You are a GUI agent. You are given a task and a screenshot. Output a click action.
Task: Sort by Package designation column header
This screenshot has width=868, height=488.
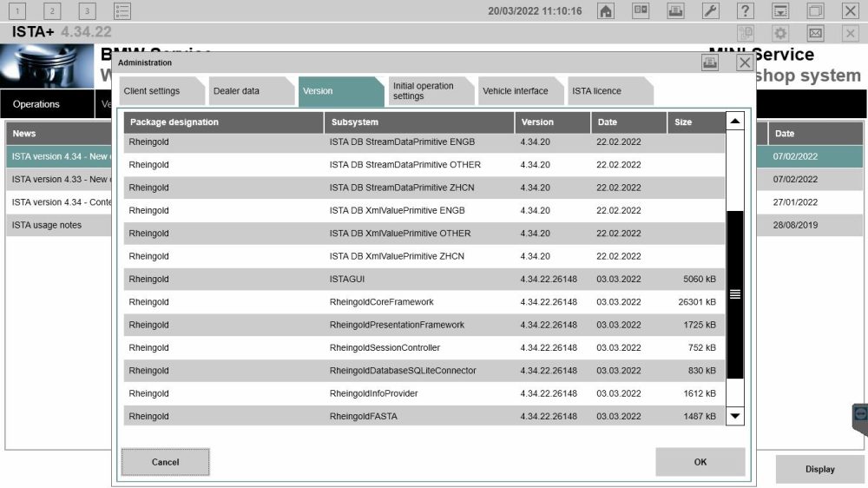coord(224,122)
